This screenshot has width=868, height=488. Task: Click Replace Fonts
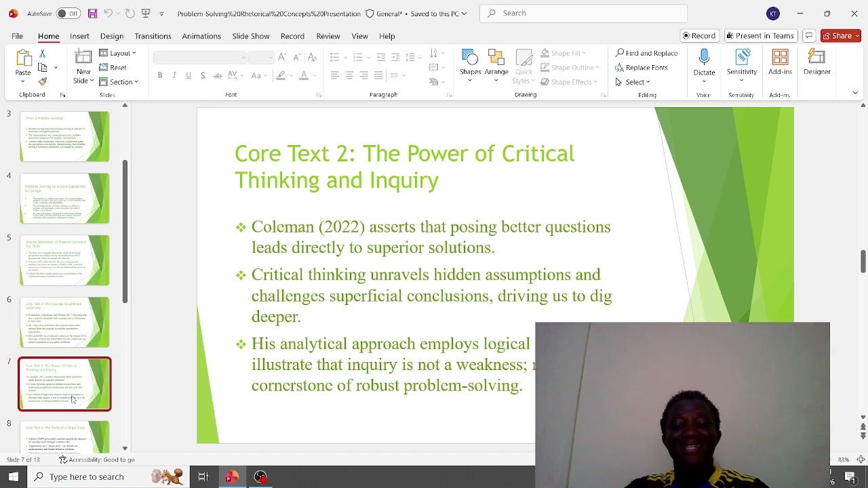pos(642,68)
